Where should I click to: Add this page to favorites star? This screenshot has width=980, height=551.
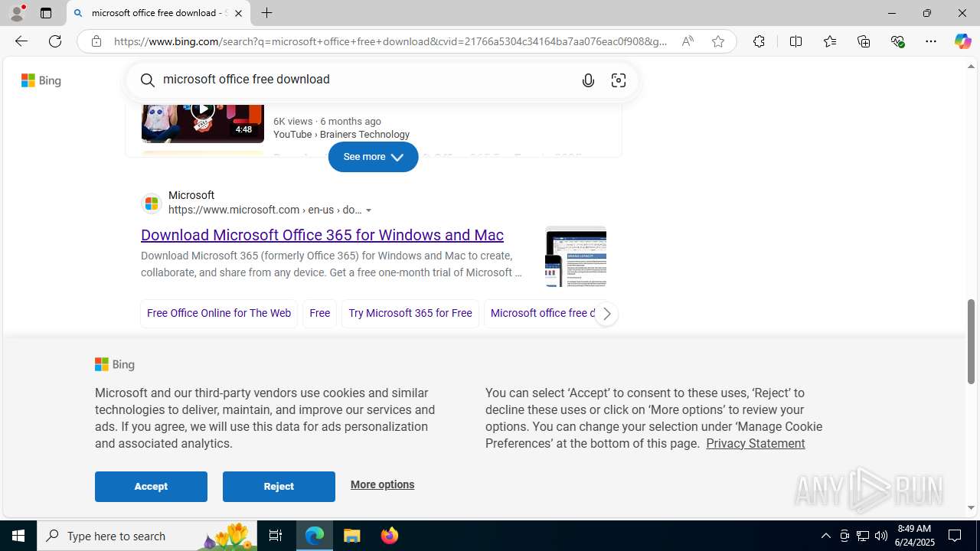[717, 41]
